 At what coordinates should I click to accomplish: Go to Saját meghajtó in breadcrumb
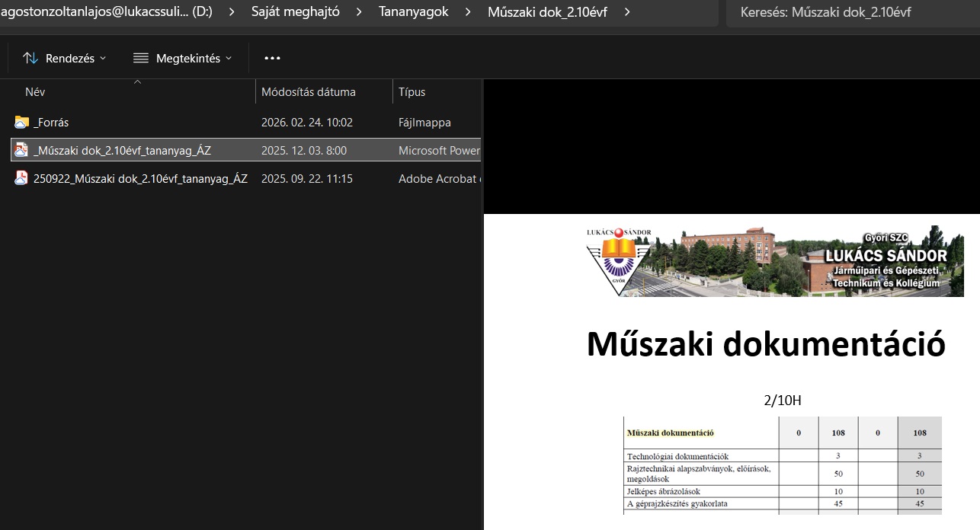tap(295, 12)
